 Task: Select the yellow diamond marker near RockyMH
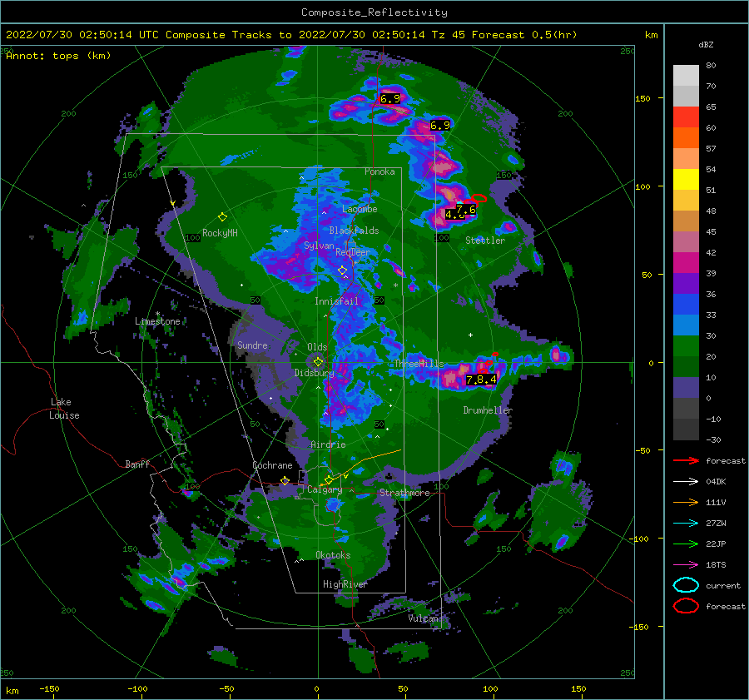pyautogui.click(x=222, y=217)
